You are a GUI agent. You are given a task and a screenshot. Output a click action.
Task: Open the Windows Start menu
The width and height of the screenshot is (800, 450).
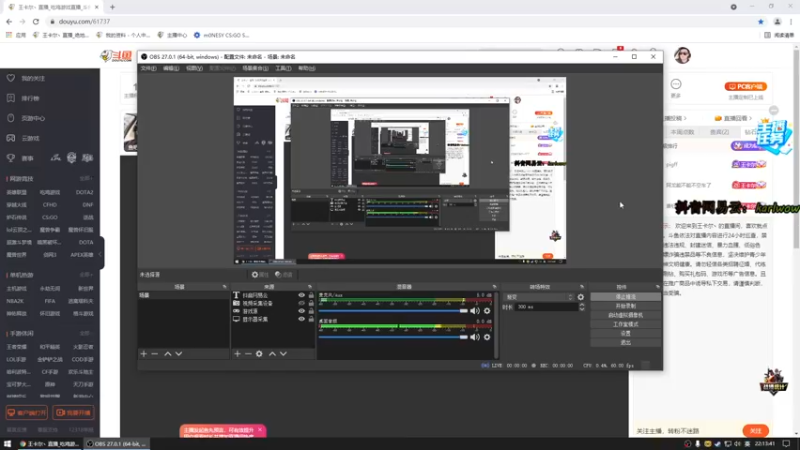coord(7,444)
